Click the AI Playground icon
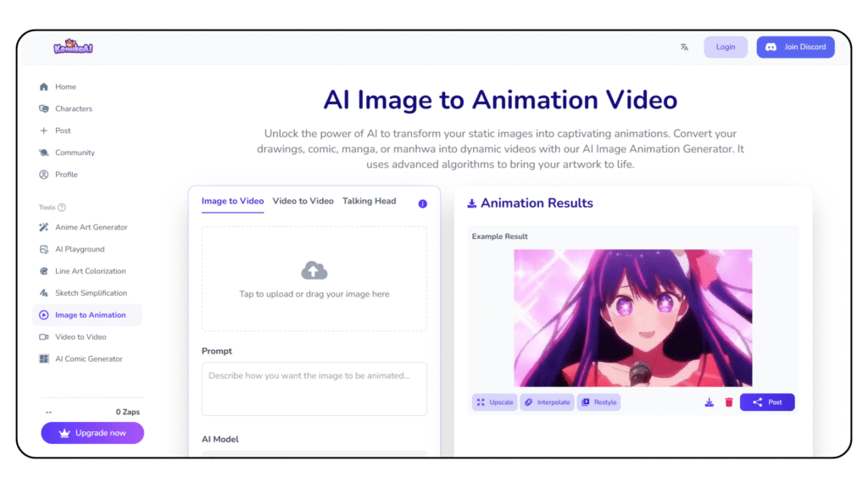The width and height of the screenshot is (868, 488). coord(44,250)
